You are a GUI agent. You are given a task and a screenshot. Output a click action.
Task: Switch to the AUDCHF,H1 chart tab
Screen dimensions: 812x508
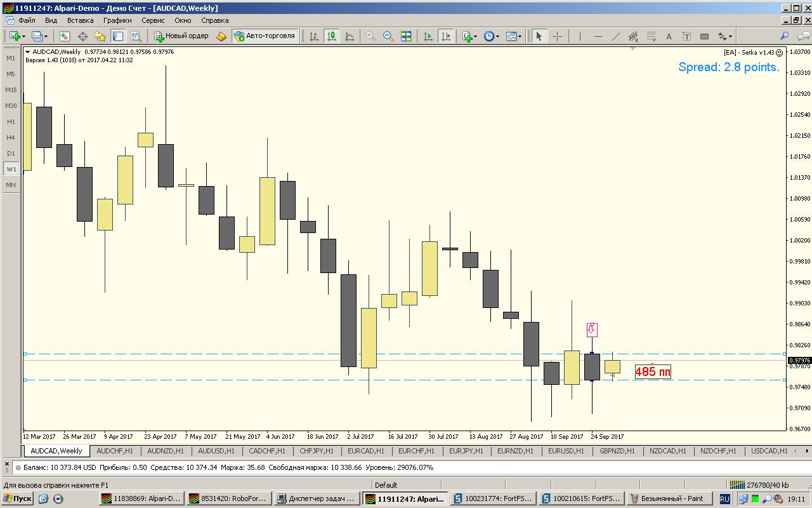click(115, 451)
